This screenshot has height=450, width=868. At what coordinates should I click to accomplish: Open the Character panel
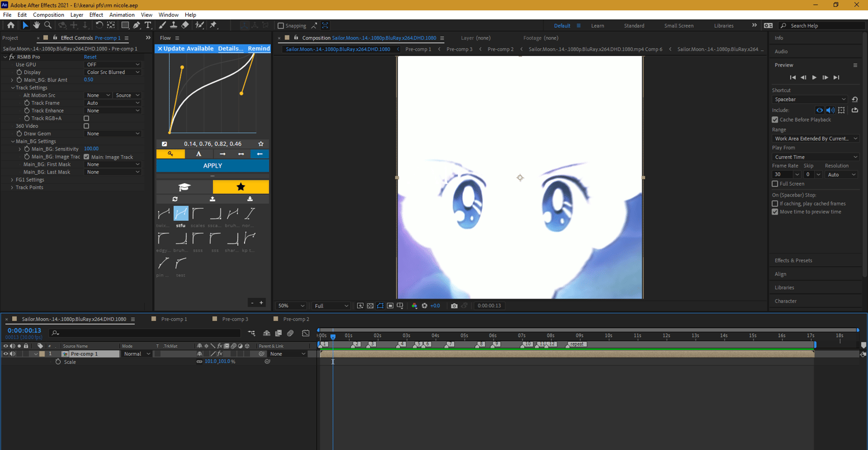(786, 301)
